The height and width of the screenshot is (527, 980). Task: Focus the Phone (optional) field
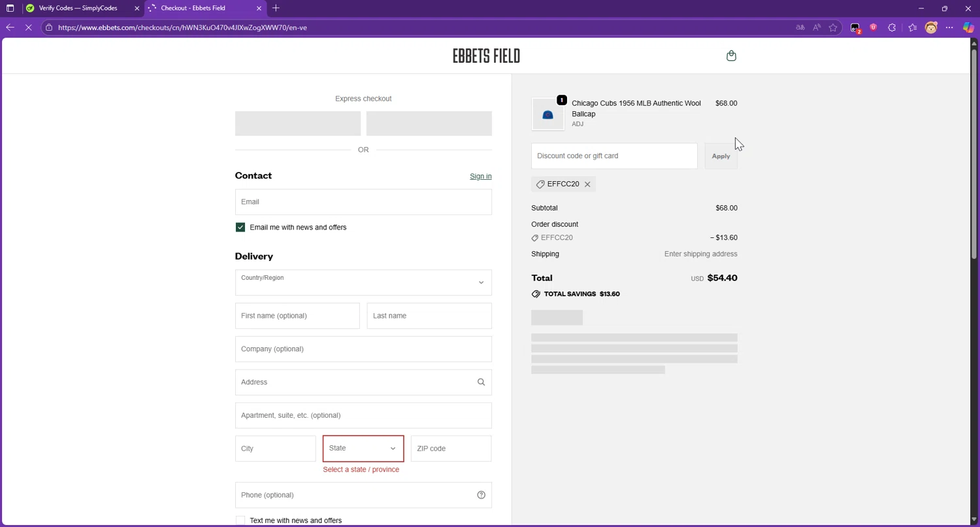tap(363, 495)
